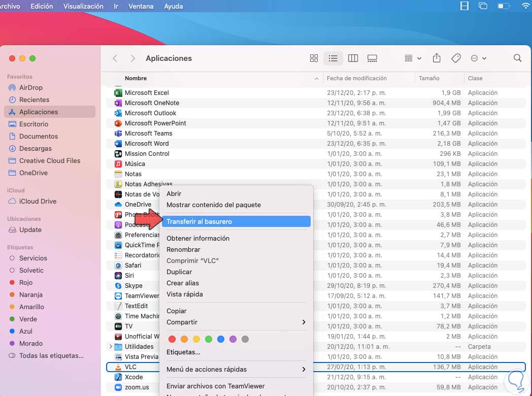
Task: Select the Siri application row
Action: coord(316,276)
